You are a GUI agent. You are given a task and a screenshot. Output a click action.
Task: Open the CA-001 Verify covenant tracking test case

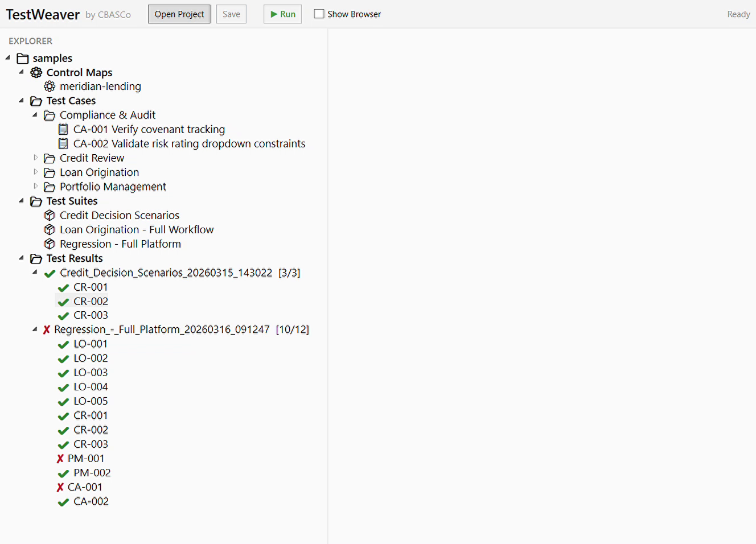(x=149, y=129)
